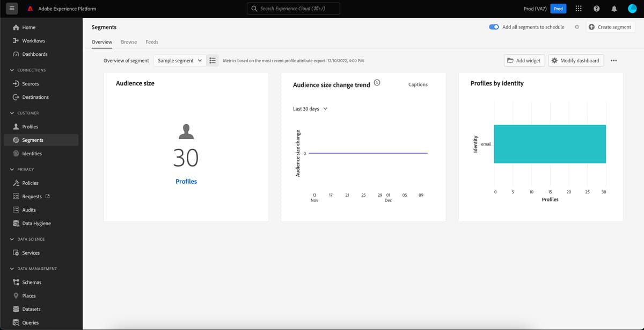Click the Experience Cloud search field
Viewport: 644px width, 330px height.
pyautogui.click(x=293, y=8)
